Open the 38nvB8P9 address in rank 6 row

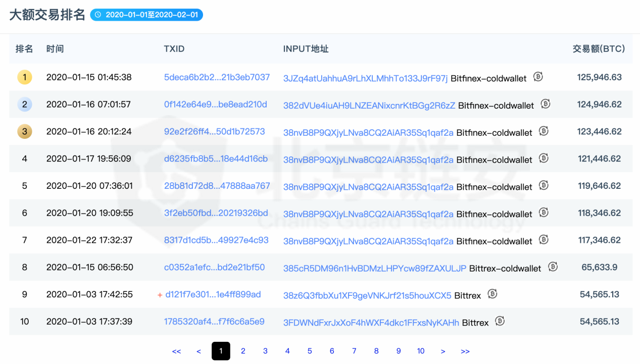pyautogui.click(x=368, y=214)
